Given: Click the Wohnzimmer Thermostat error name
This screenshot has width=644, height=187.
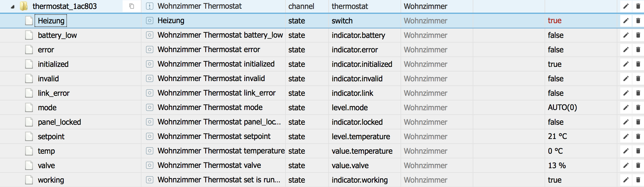Looking at the screenshot, I should pos(209,49).
